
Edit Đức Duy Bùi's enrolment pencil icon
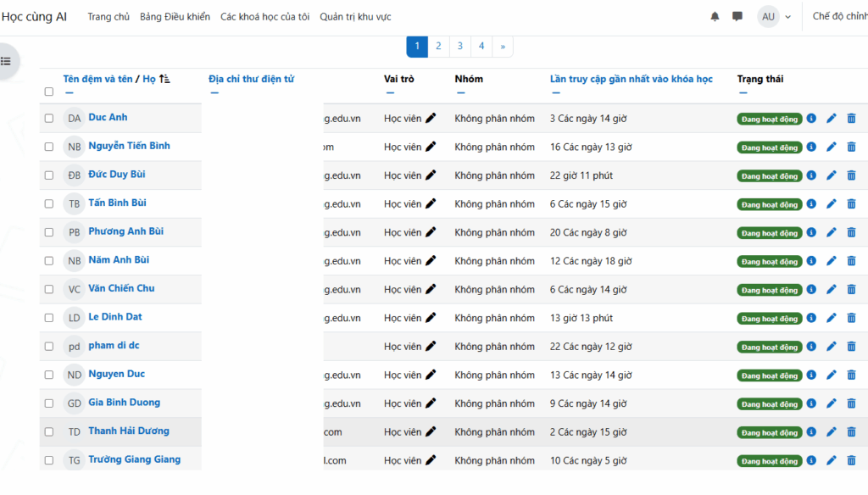[831, 175]
